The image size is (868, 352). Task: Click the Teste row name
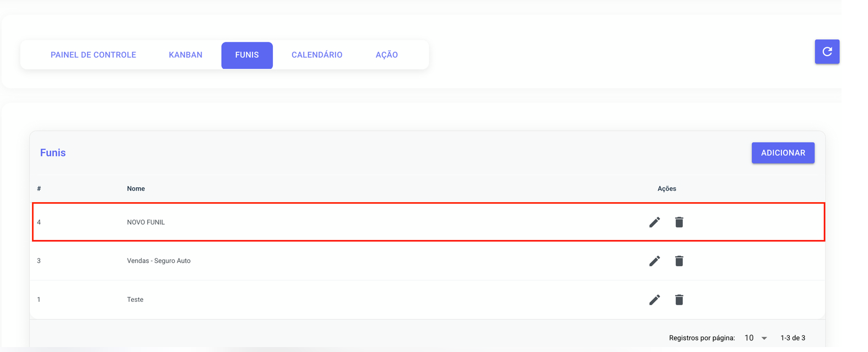click(x=135, y=300)
